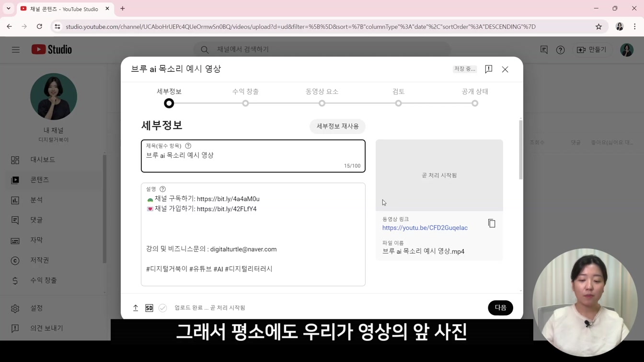Click the upload arrow status icon
This screenshot has height=362, width=644.
coord(136,308)
